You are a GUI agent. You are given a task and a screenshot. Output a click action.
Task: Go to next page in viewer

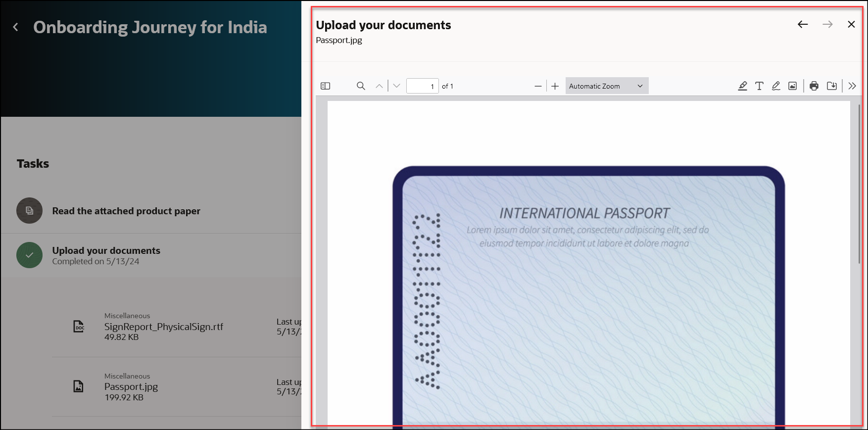coord(396,86)
